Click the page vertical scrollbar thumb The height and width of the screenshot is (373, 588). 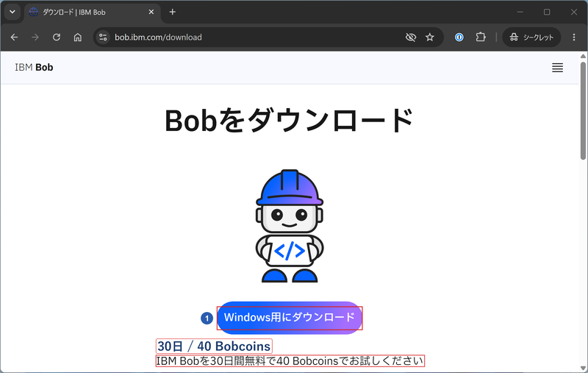(583, 110)
